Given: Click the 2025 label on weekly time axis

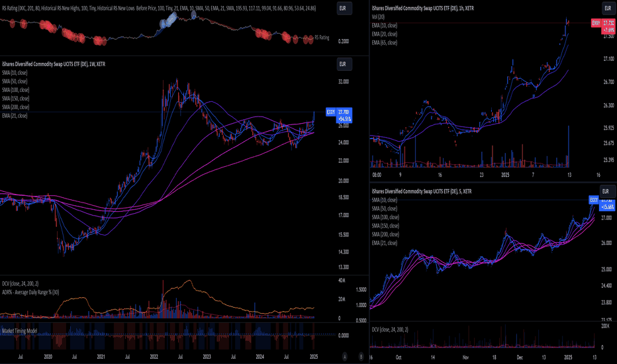Looking at the screenshot, I should [314, 357].
